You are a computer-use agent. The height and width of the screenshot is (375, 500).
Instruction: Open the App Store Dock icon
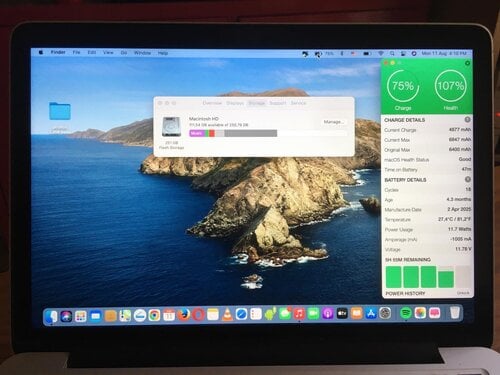click(371, 313)
